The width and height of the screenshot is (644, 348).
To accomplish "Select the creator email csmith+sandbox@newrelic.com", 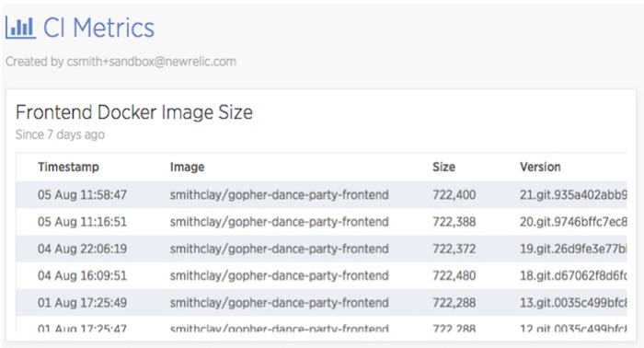I will (152, 62).
